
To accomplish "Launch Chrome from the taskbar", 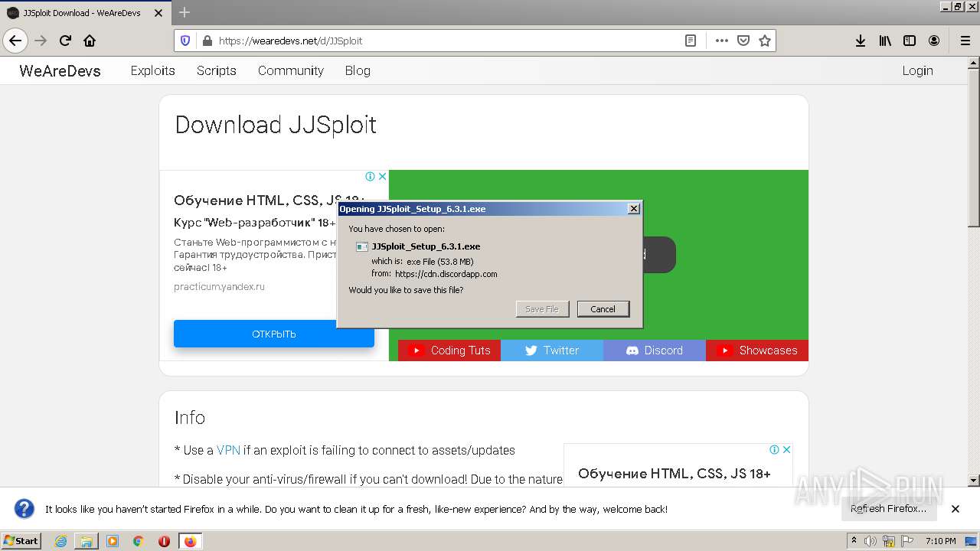I will click(x=139, y=541).
